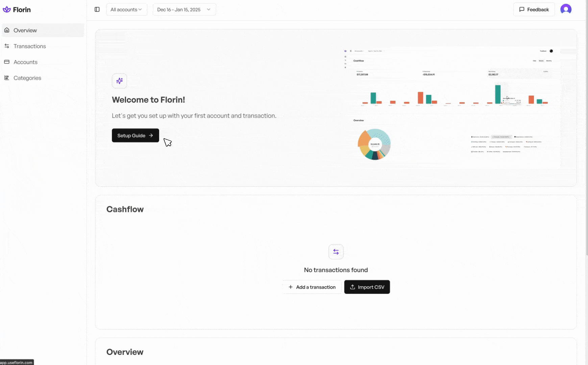Image resolution: width=588 pixels, height=365 pixels.
Task: Open the user profile avatar
Action: (x=566, y=9)
